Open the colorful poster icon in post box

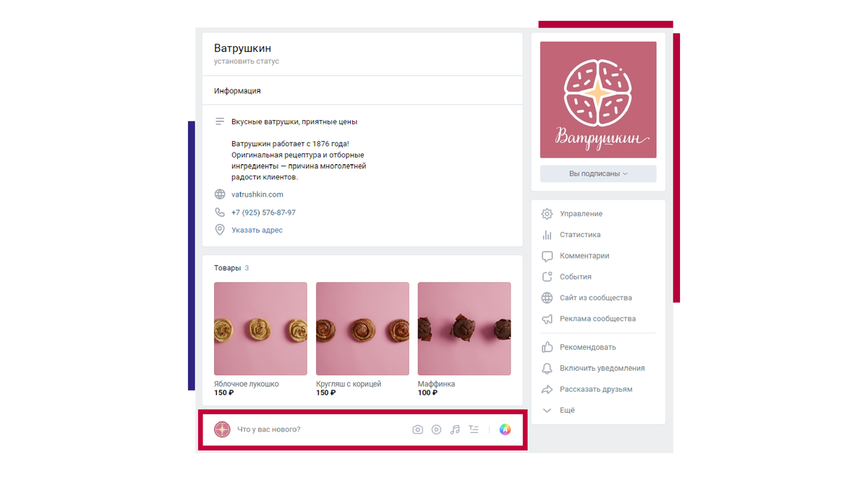[505, 429]
